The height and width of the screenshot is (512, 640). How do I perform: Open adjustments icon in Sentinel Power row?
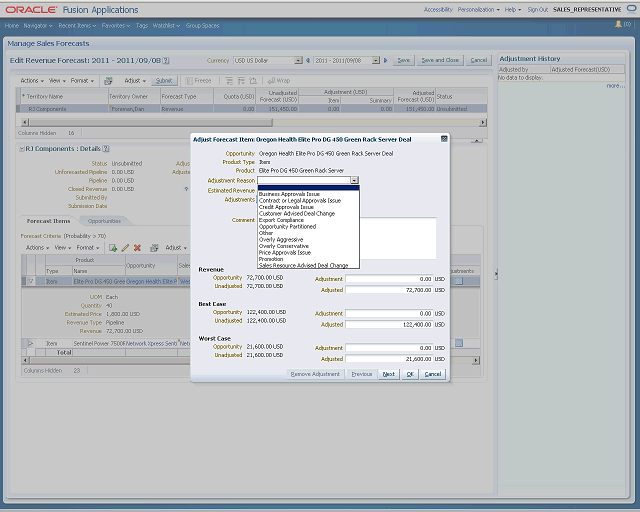459,343
